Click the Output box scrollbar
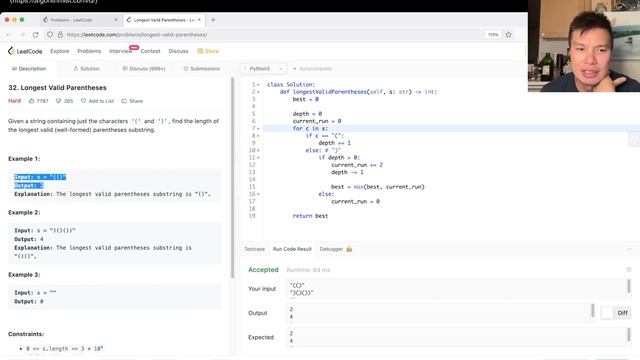640x360 pixels. click(x=593, y=310)
